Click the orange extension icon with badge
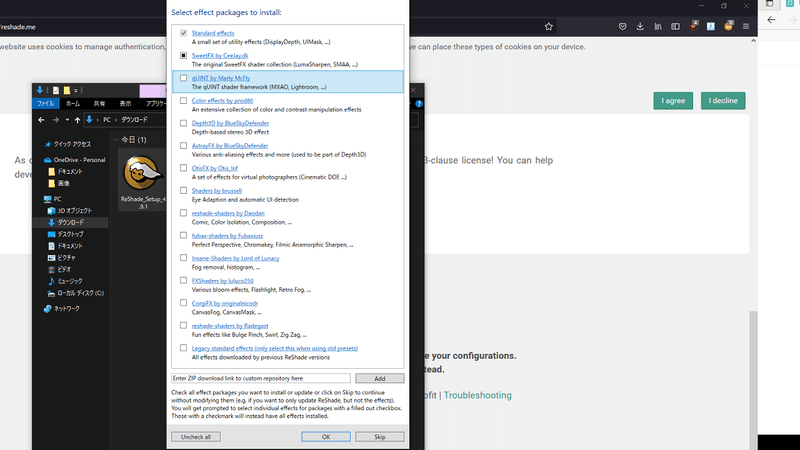Viewport: 800px width, 450px height. [x=729, y=26]
